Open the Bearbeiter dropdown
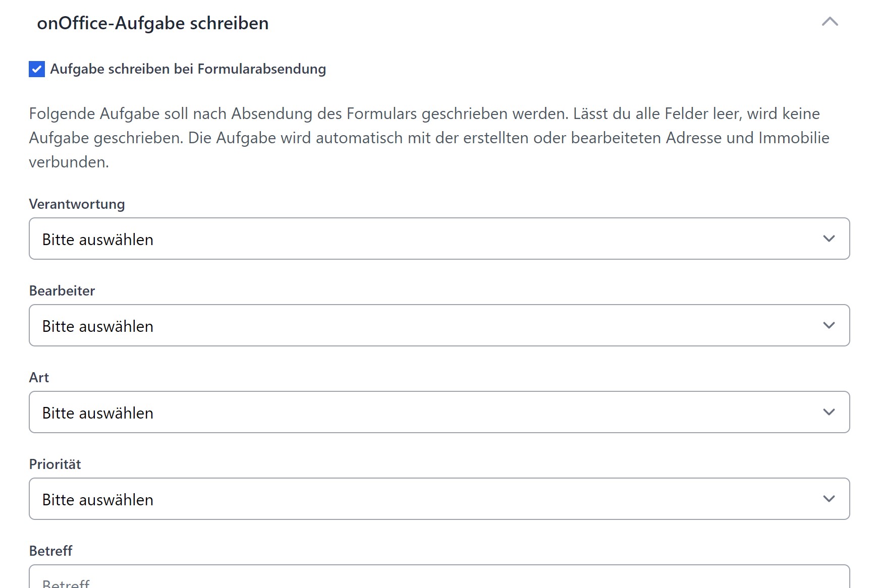The height and width of the screenshot is (588, 878). tap(439, 325)
